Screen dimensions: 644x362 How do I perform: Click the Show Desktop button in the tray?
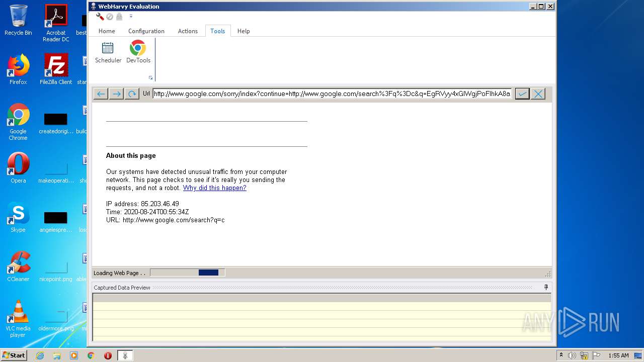point(639,355)
